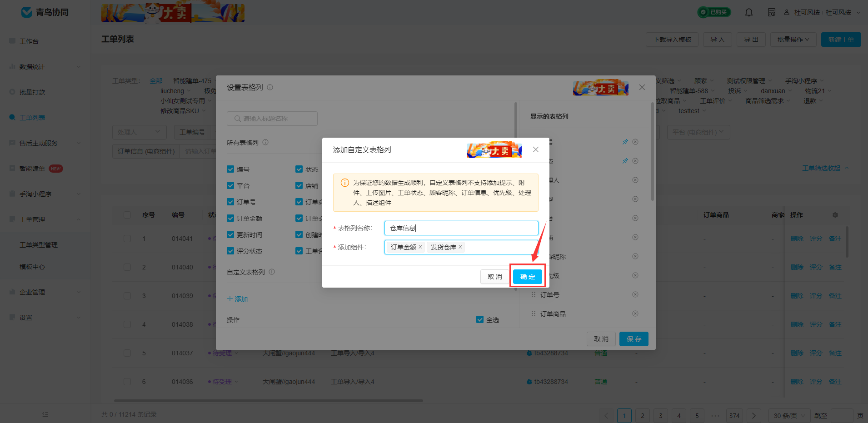Click drag handle of 订单号 column
868x423 pixels.
pyautogui.click(x=534, y=294)
